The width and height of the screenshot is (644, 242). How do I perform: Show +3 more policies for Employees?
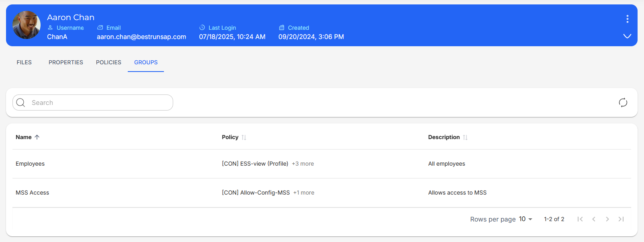(303, 164)
